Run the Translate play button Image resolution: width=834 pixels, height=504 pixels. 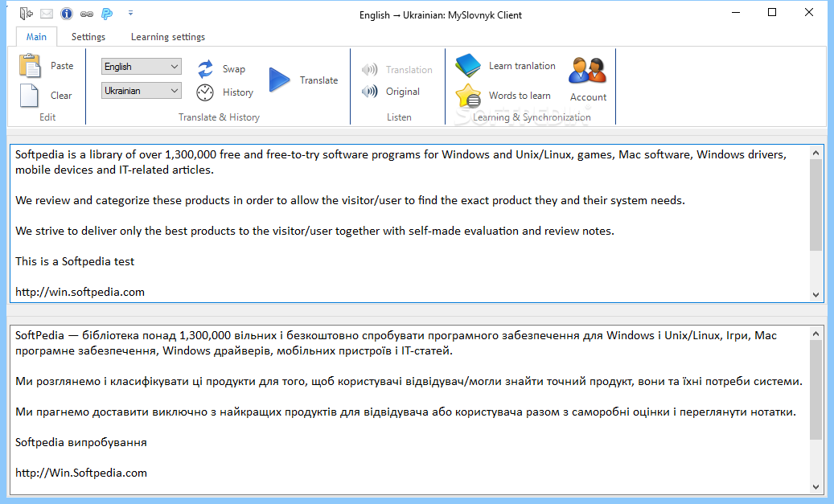pos(303,80)
